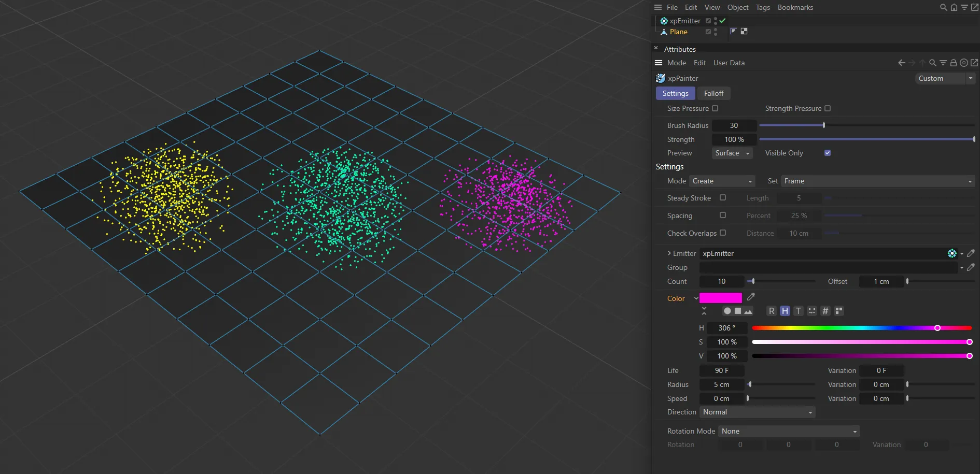Enable the Size Pressure checkbox

[715, 108]
